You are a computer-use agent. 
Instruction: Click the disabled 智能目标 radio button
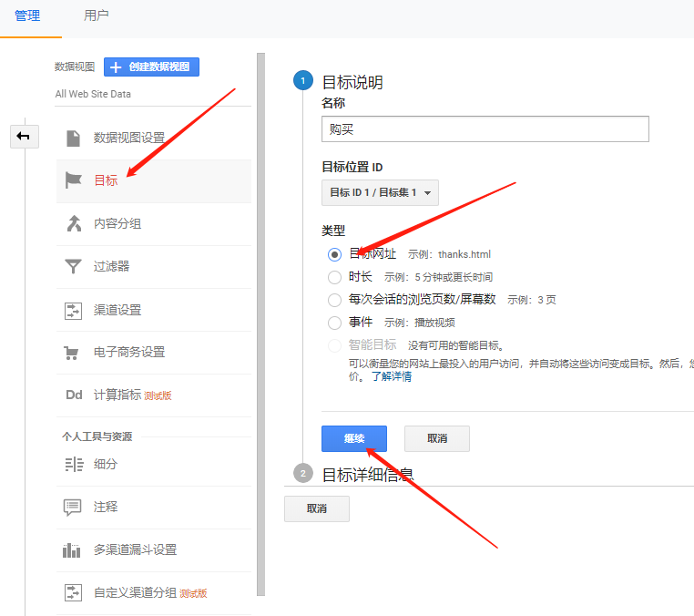point(334,345)
